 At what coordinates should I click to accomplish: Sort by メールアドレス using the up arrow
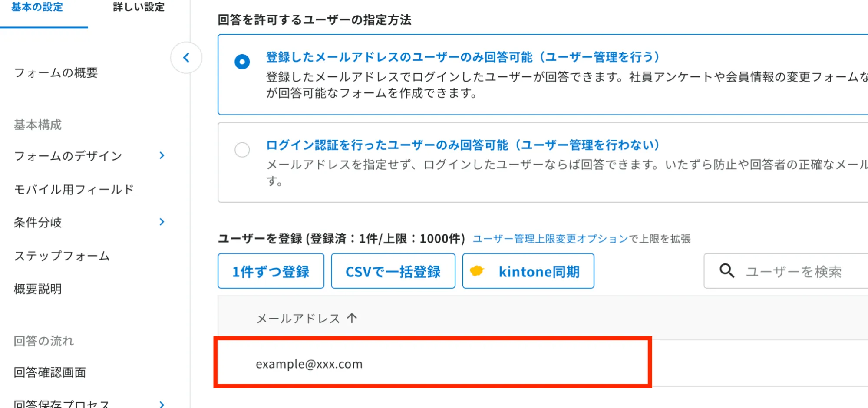352,318
